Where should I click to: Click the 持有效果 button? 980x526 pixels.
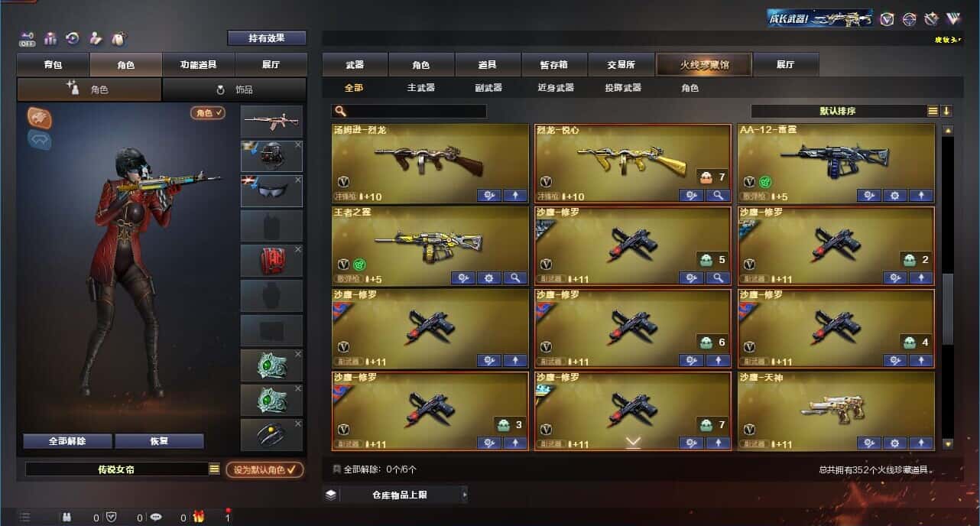click(x=267, y=37)
